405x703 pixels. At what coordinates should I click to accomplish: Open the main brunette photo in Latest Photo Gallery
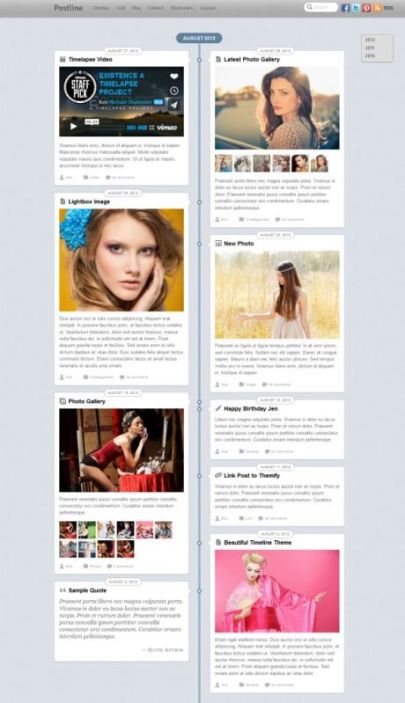[277, 108]
